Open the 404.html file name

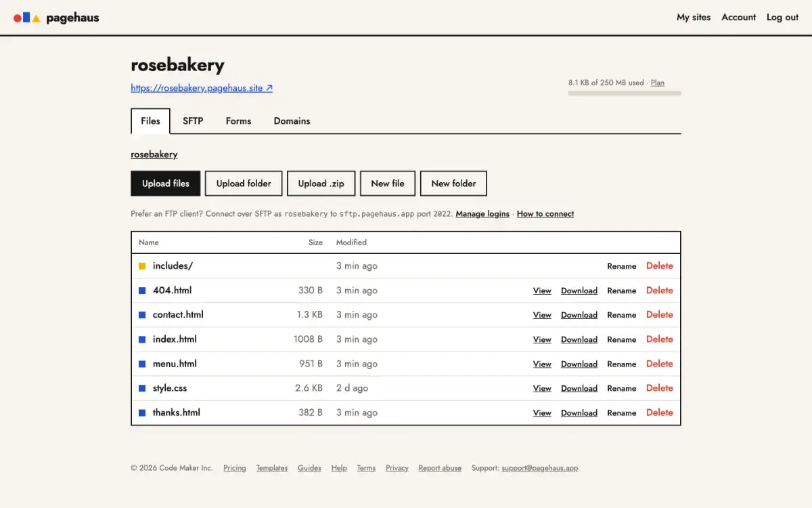pos(172,291)
